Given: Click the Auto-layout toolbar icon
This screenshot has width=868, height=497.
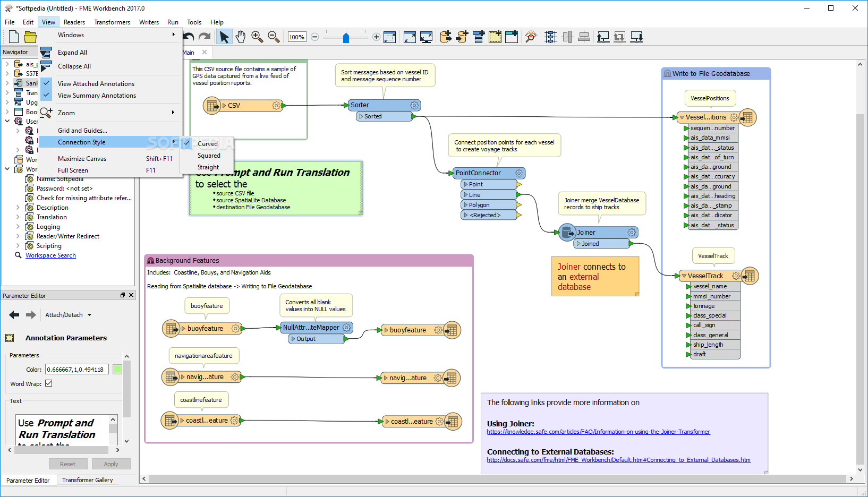Looking at the screenshot, I should coord(550,37).
